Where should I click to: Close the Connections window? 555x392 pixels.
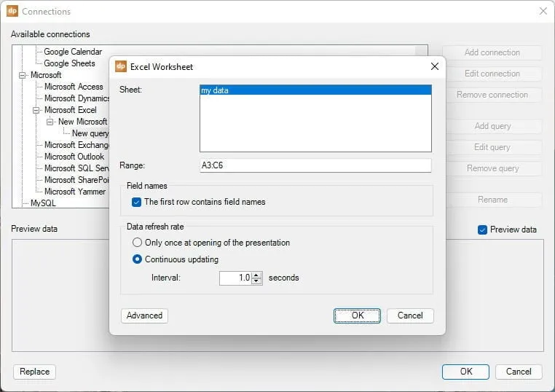(543, 11)
